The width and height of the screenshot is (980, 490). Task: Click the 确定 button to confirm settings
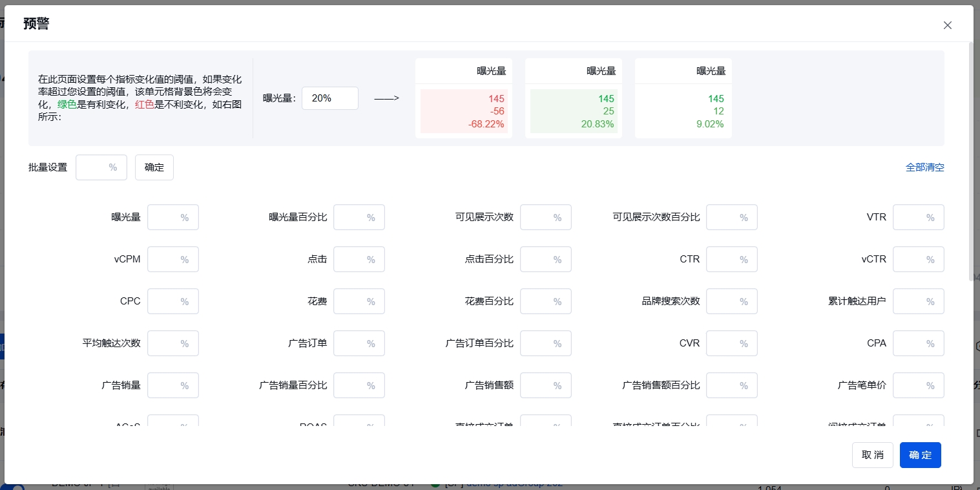[920, 455]
